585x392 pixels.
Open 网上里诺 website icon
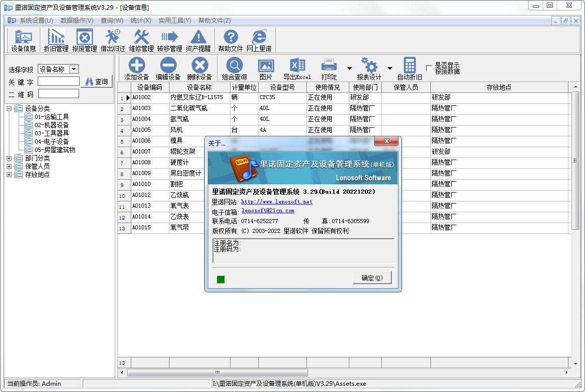(x=259, y=40)
